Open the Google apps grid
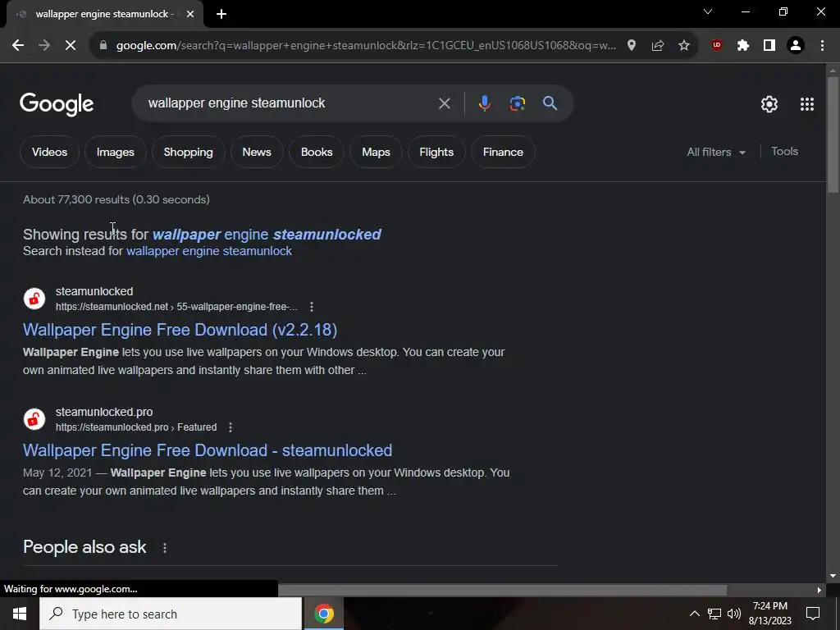This screenshot has width=840, height=630. click(x=807, y=104)
